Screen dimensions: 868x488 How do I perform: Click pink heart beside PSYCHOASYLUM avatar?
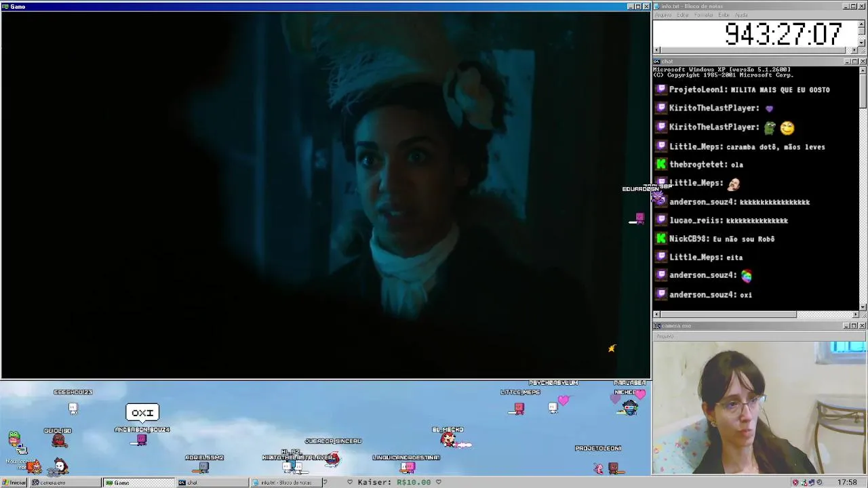564,401
